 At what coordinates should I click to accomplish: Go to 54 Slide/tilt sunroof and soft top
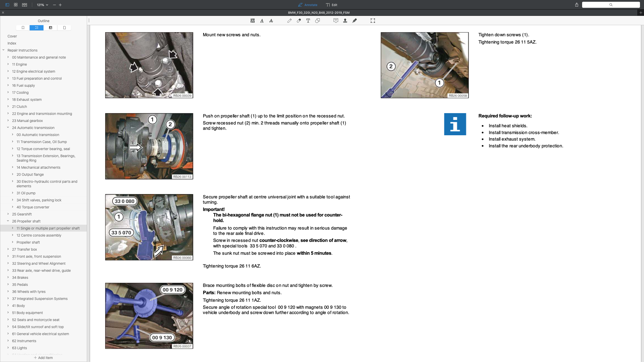(x=38, y=327)
